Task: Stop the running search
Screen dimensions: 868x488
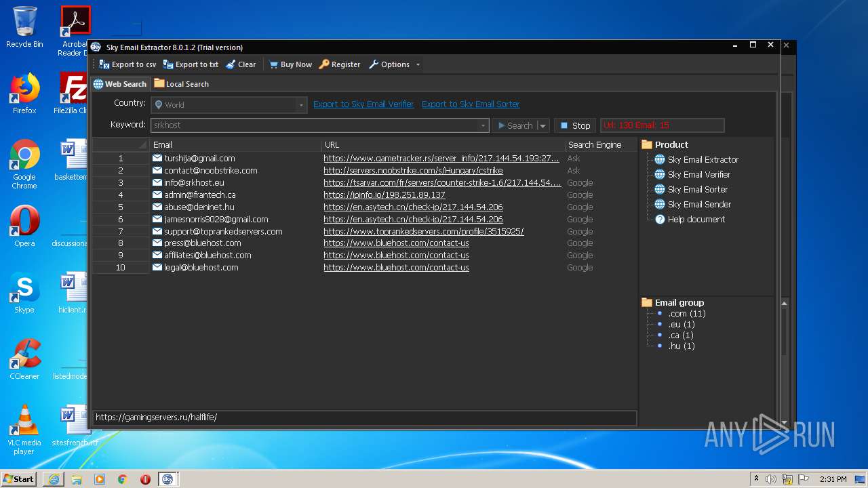Action: pyautogui.click(x=575, y=125)
